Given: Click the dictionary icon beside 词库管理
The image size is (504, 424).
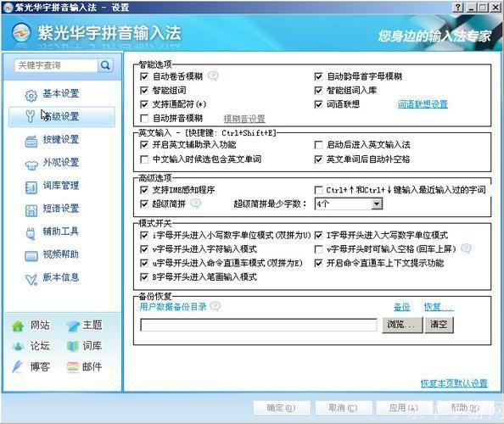Looking at the screenshot, I should (31, 187).
